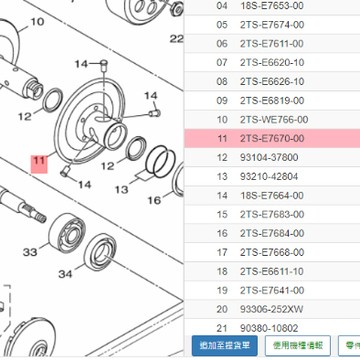Click callout 34 in the diagram
This screenshot has height=360, width=360.
[x=65, y=274]
